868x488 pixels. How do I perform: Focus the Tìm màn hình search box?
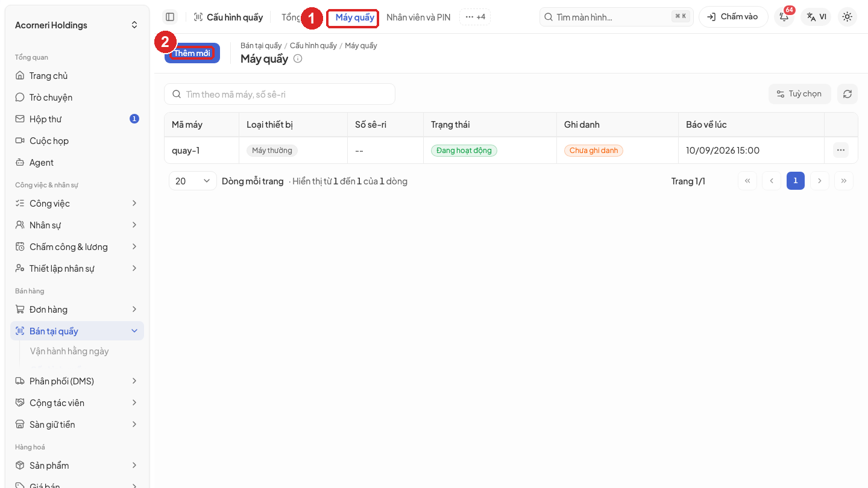point(617,17)
